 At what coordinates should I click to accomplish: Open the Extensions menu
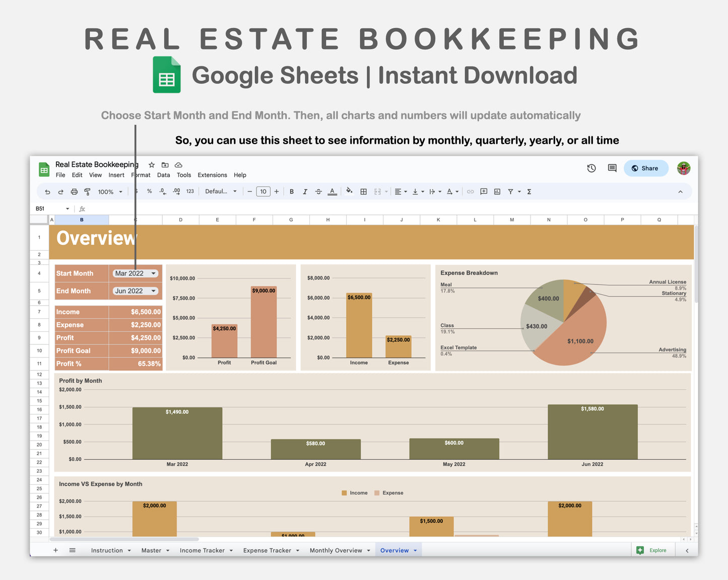tap(212, 175)
